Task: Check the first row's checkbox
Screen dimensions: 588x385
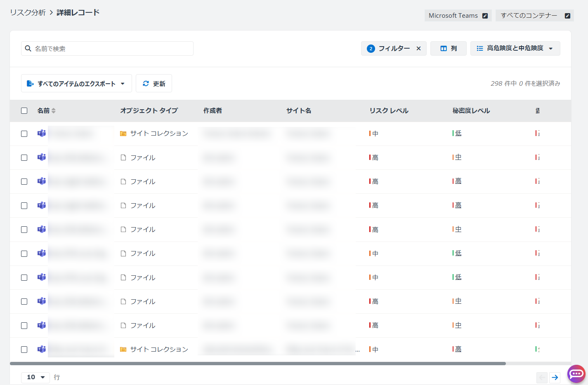Action: tap(24, 134)
